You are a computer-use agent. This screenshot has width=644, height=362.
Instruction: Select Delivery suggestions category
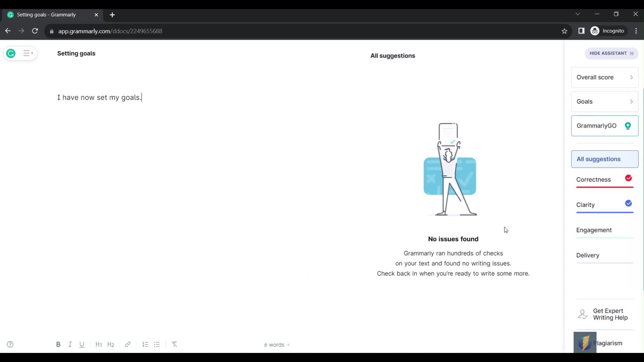pyautogui.click(x=588, y=255)
